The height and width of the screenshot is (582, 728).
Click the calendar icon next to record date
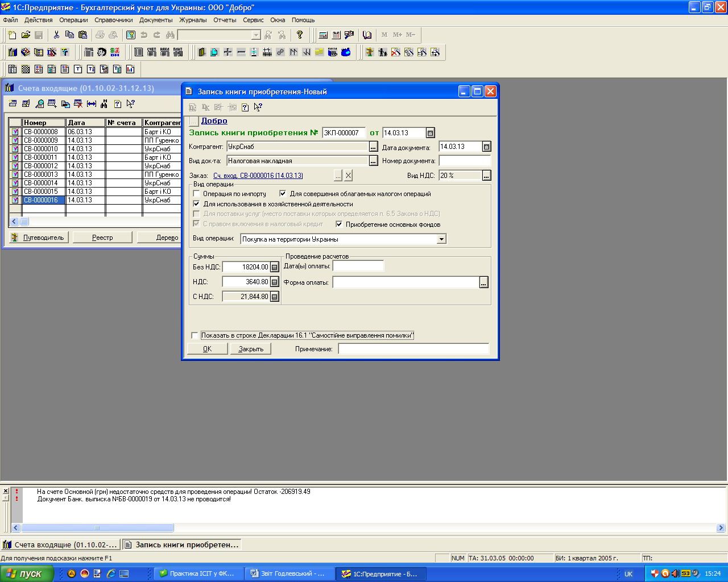[431, 133]
